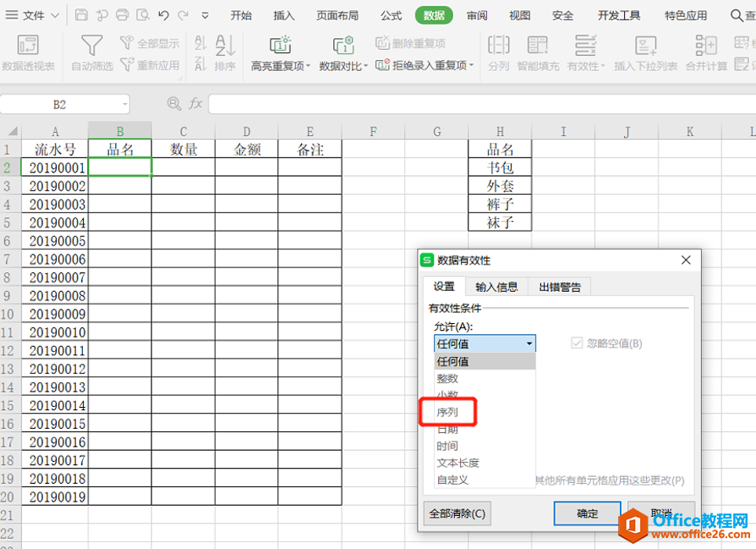Click the 全部清除(C) button

tap(457, 513)
